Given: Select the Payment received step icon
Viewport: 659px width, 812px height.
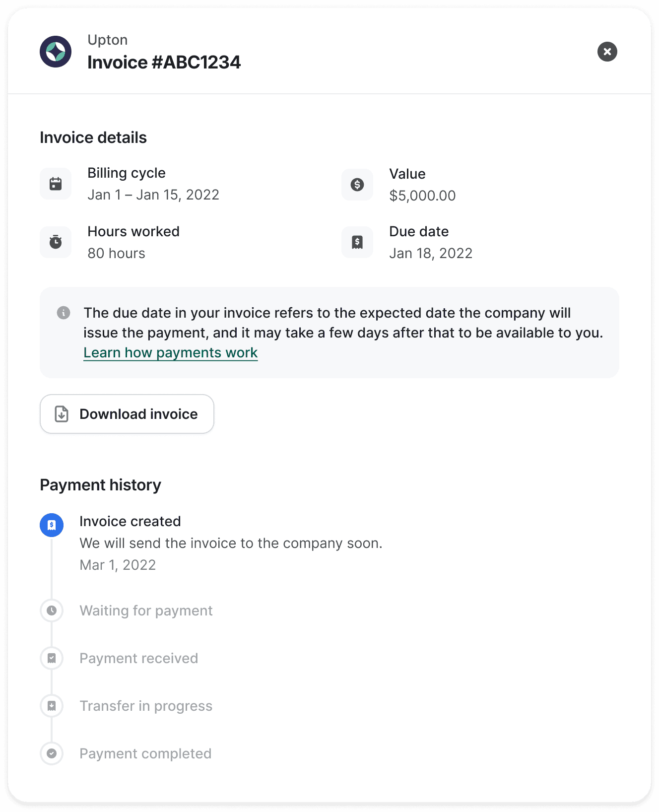Looking at the screenshot, I should click(52, 658).
